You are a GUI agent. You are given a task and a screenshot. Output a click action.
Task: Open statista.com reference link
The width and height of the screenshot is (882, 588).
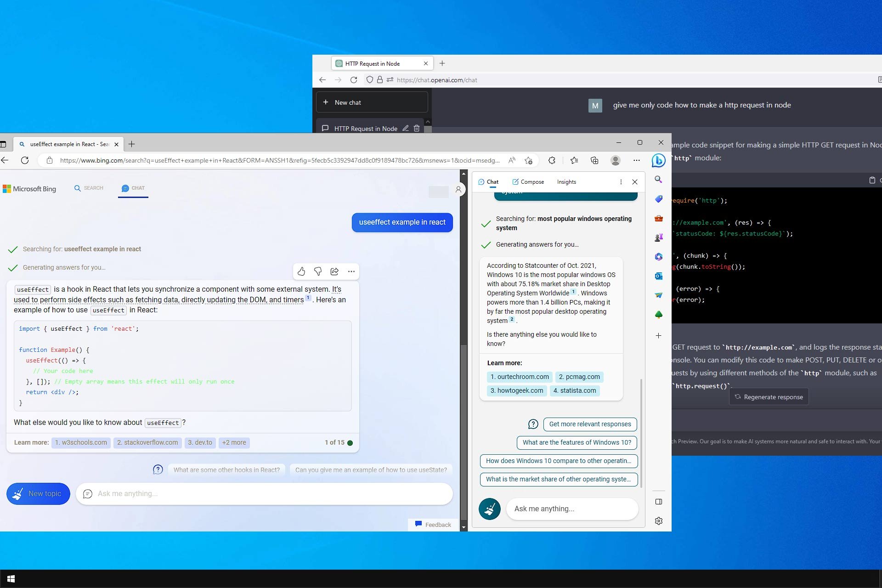pos(575,390)
